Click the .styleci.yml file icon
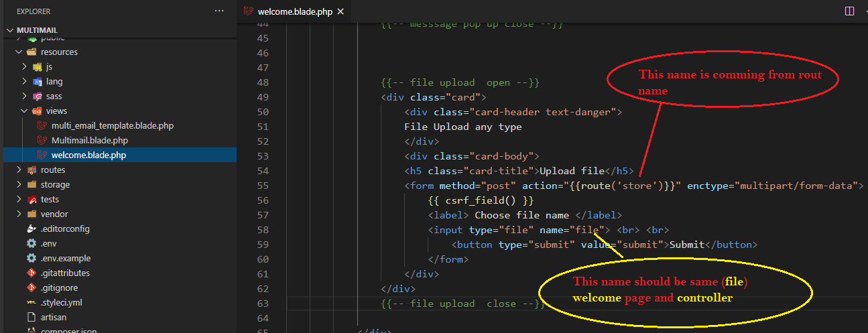868x333 pixels. [31, 302]
